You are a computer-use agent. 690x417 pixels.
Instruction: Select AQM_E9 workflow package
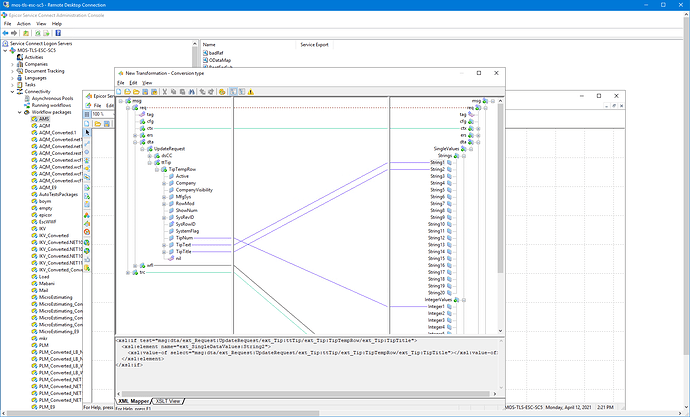pyautogui.click(x=48, y=187)
